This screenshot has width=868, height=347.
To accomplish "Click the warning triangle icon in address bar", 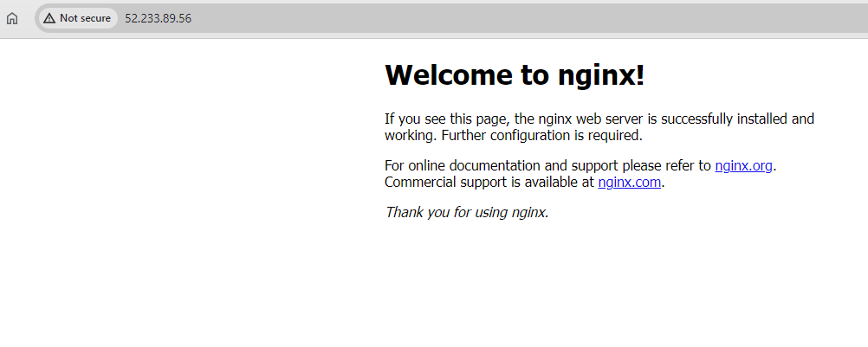I will 49,18.
